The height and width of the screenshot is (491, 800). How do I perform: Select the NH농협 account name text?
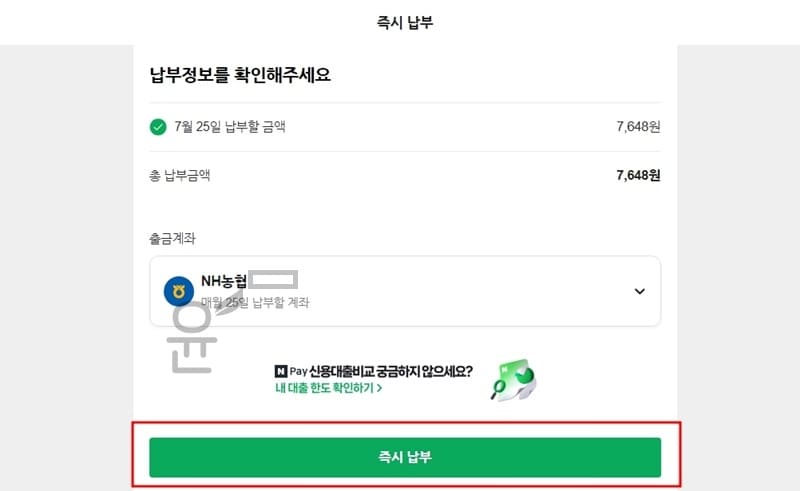tap(224, 282)
